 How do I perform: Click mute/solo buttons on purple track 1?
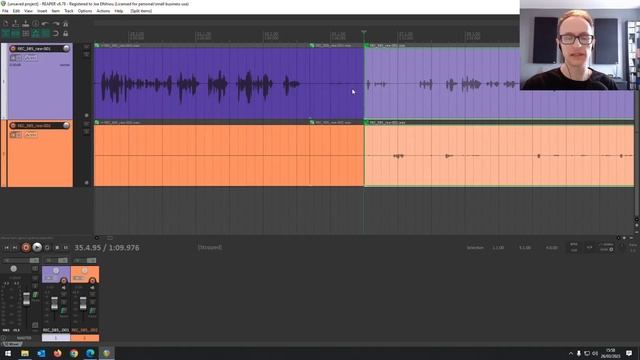[16, 58]
